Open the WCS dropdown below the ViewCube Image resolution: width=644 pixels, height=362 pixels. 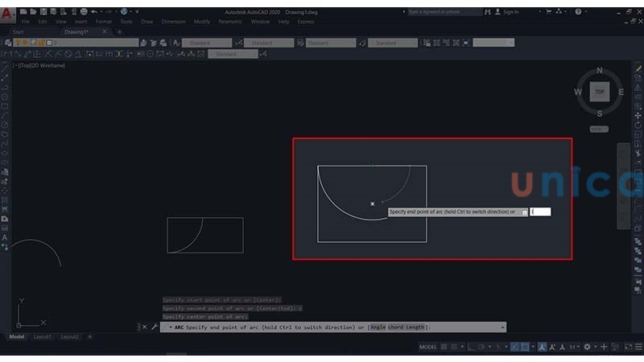tap(599, 129)
